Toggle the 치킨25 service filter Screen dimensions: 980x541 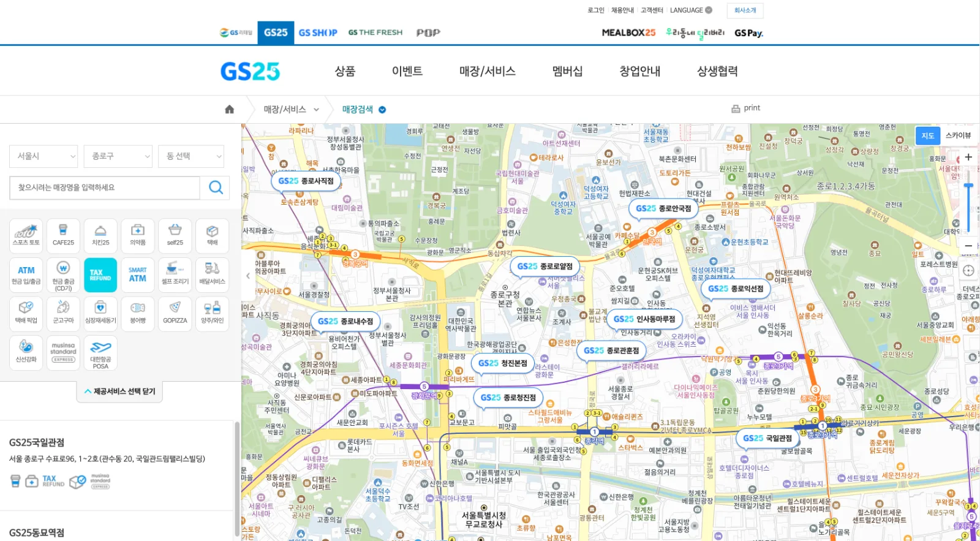point(100,236)
